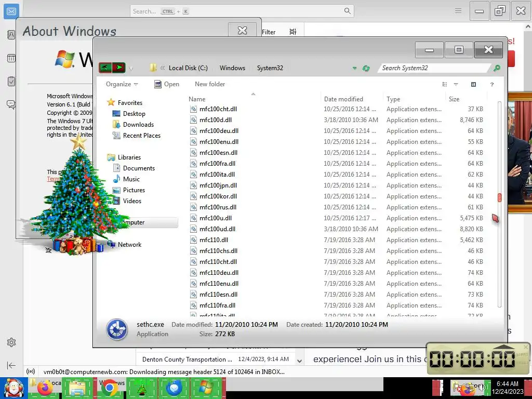Click the mfc100d.dll file icon
Screen dimensions: 532x399
point(193,120)
